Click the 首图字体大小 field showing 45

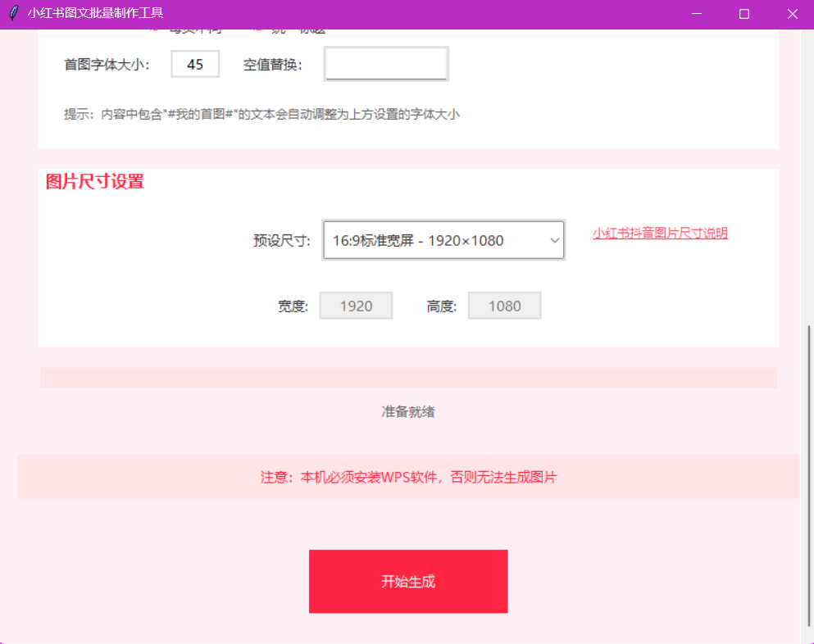click(x=195, y=65)
